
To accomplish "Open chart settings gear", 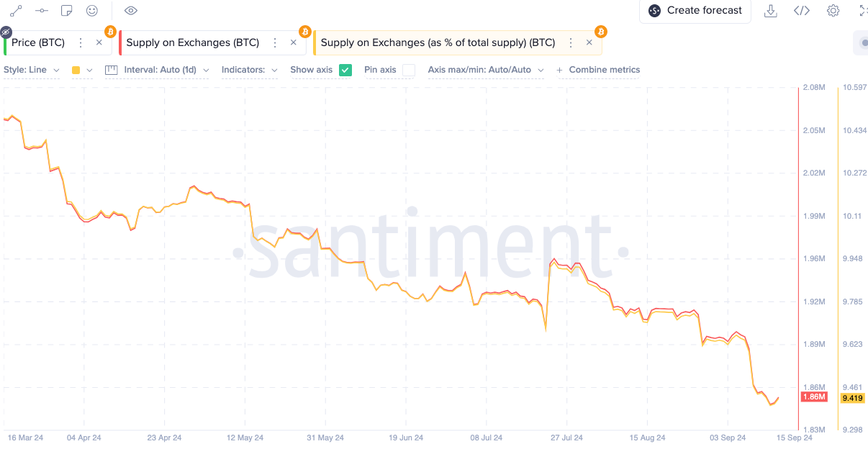I will tap(833, 11).
